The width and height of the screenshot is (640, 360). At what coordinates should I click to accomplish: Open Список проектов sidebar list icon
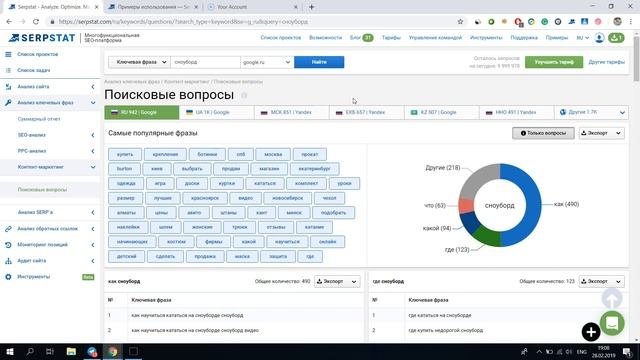8,54
